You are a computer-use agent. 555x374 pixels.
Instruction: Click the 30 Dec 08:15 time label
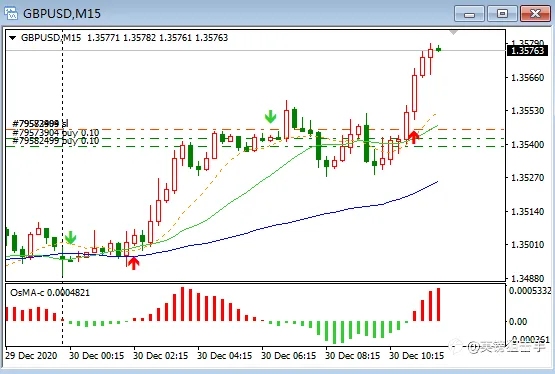click(353, 356)
